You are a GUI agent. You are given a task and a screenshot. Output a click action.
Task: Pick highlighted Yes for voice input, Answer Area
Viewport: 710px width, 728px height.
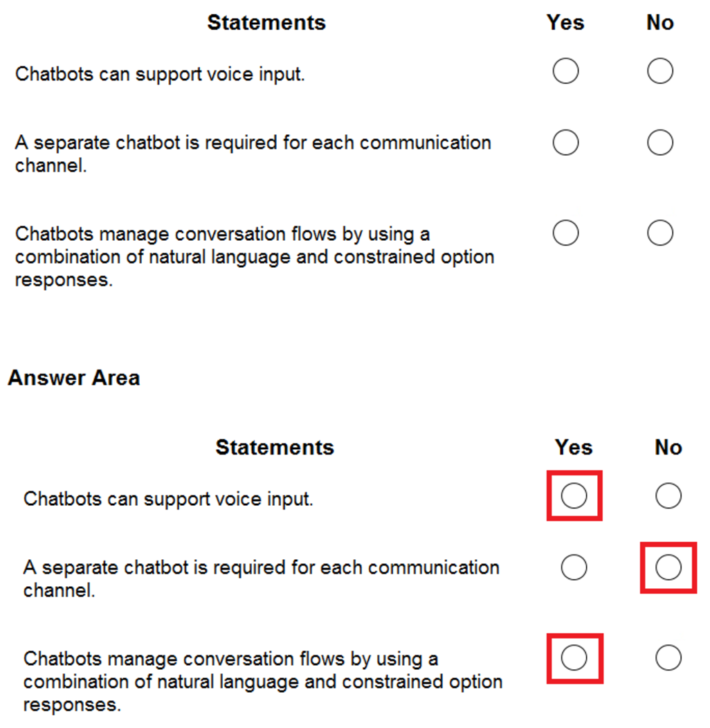tap(574, 495)
